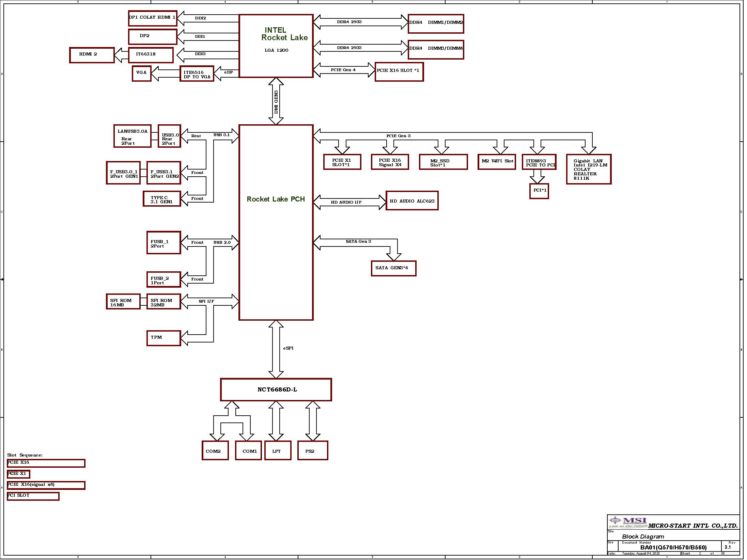Click the SATA GEN3*4 box
Viewport: 747px width, 560px height.
[393, 268]
